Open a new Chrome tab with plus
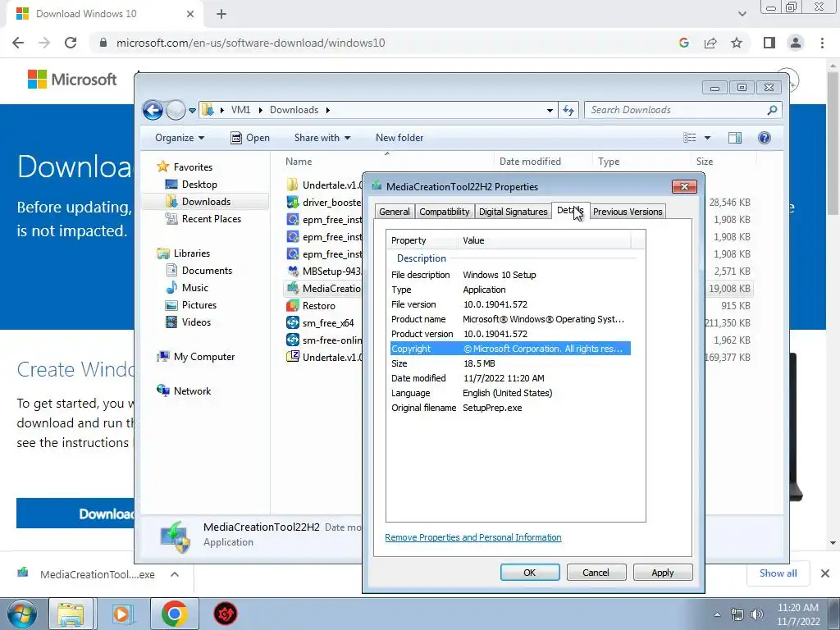The width and height of the screenshot is (840, 630). [x=221, y=14]
